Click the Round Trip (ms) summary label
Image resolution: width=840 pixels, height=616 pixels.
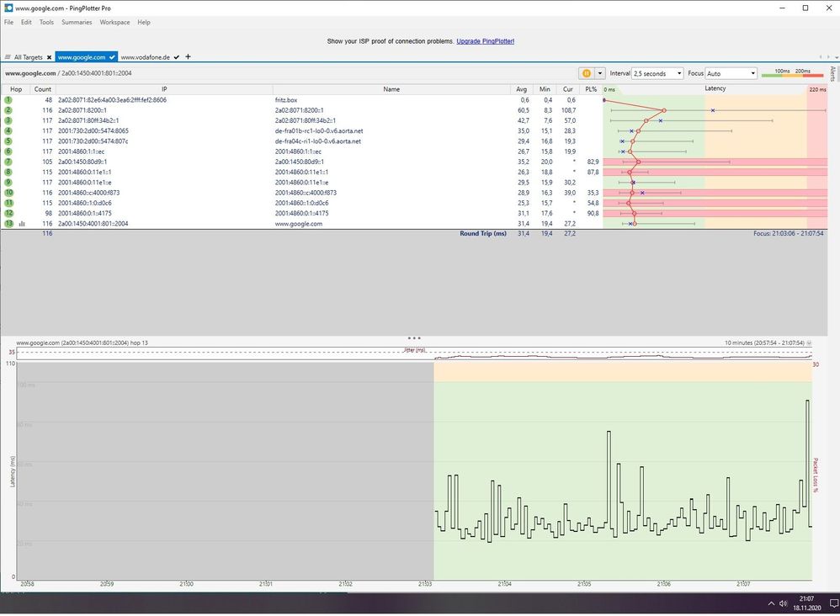coord(482,234)
